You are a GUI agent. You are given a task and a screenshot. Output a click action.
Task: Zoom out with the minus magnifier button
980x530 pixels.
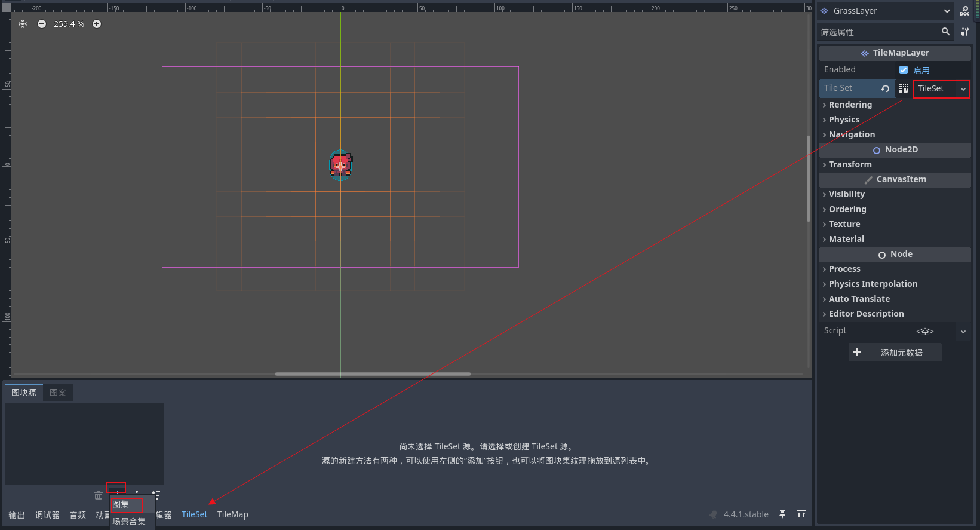coord(42,24)
